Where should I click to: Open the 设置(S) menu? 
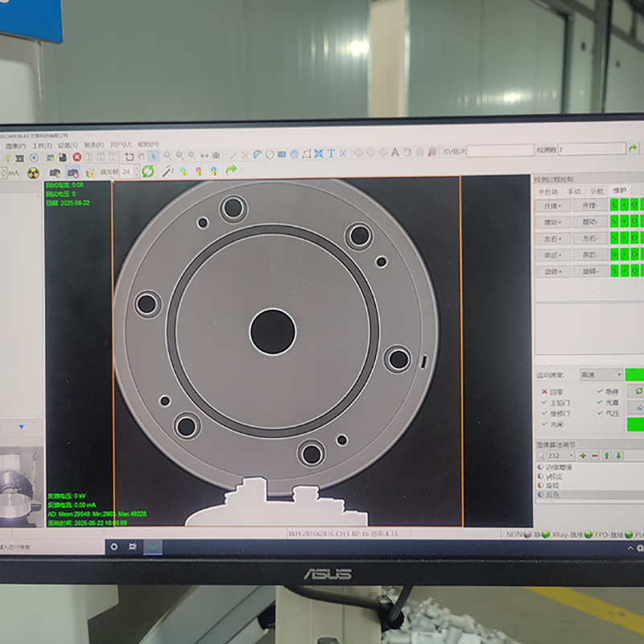click(x=68, y=146)
